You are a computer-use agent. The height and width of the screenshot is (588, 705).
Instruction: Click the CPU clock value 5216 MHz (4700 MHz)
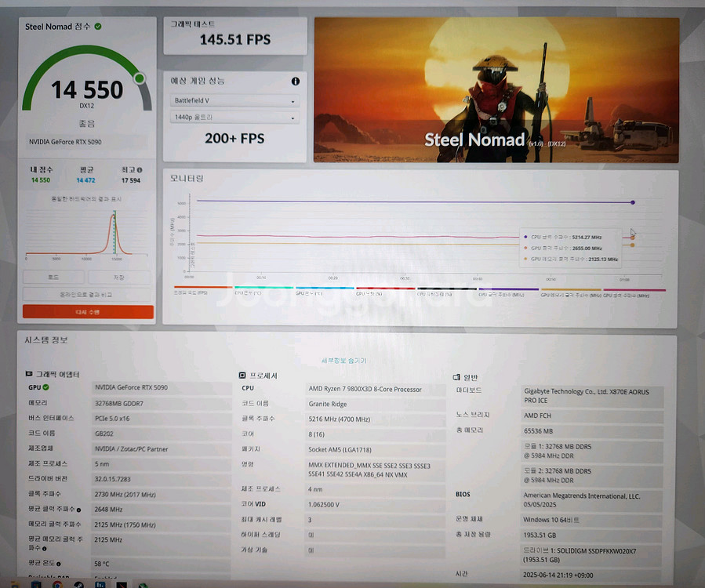point(339,419)
